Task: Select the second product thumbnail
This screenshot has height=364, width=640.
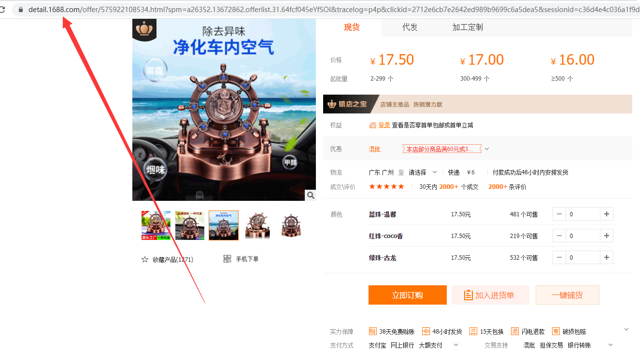Action: pyautogui.click(x=190, y=225)
